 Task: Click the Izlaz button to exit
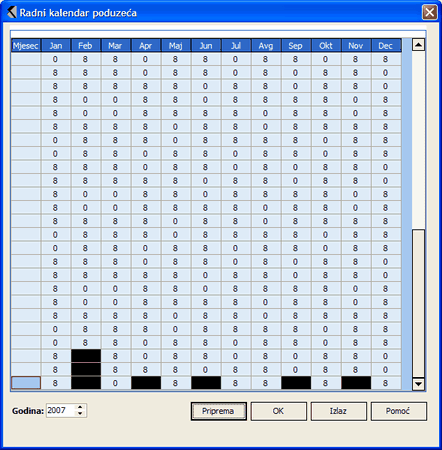(339, 411)
